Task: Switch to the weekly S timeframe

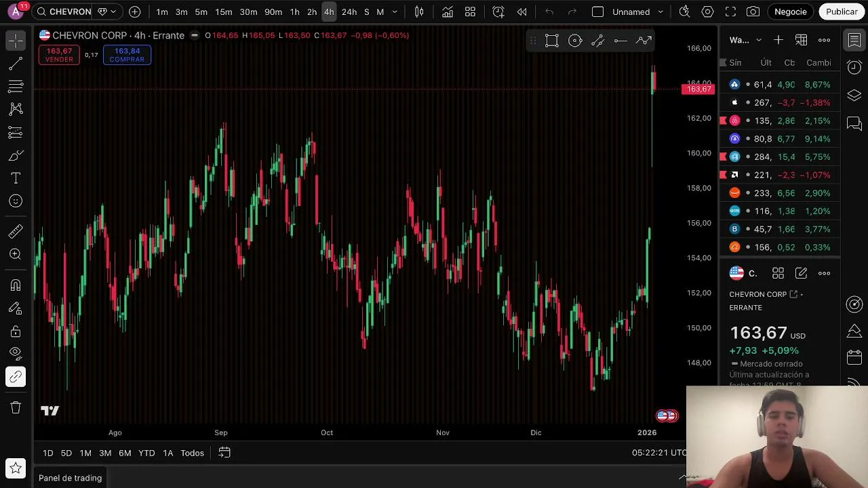Action: click(x=367, y=12)
